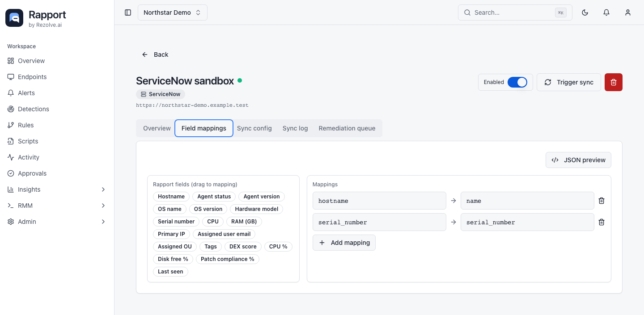Click the Rapport logo icon
The width and height of the screenshot is (644, 315).
point(14,18)
